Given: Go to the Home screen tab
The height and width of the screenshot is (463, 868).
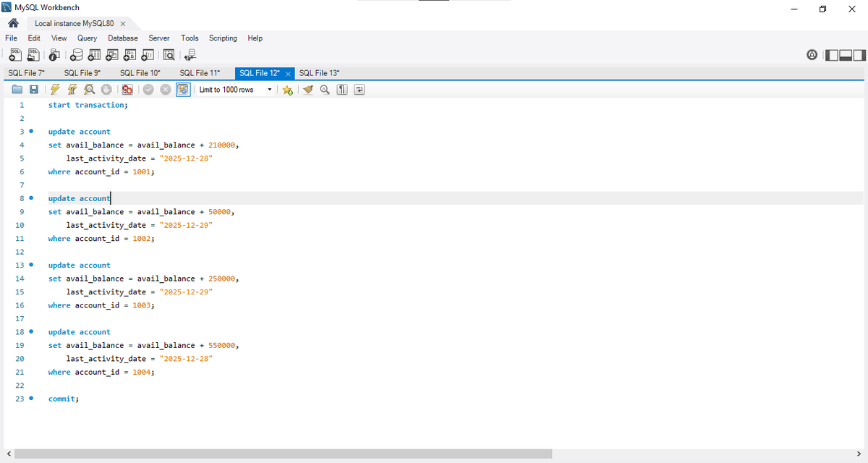Looking at the screenshot, I should tap(13, 23).
